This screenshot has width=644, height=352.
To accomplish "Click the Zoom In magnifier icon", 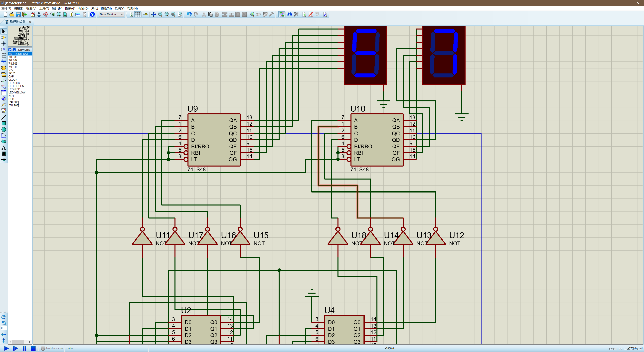I will (160, 14).
